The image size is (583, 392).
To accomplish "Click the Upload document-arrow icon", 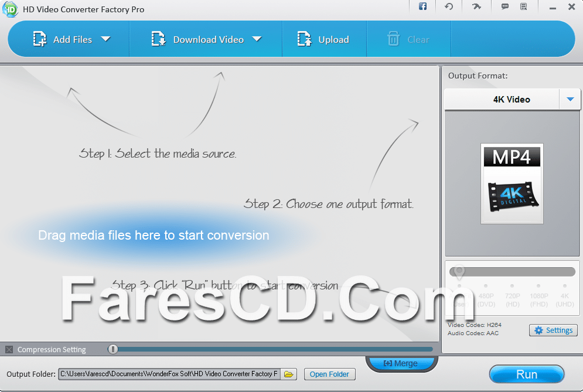I will pos(304,39).
